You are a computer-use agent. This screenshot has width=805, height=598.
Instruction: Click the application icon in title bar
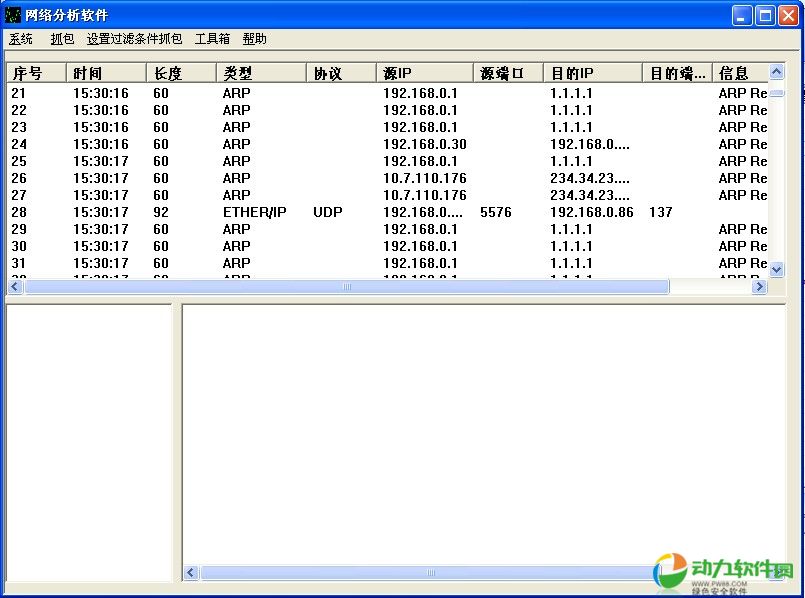pyautogui.click(x=14, y=15)
